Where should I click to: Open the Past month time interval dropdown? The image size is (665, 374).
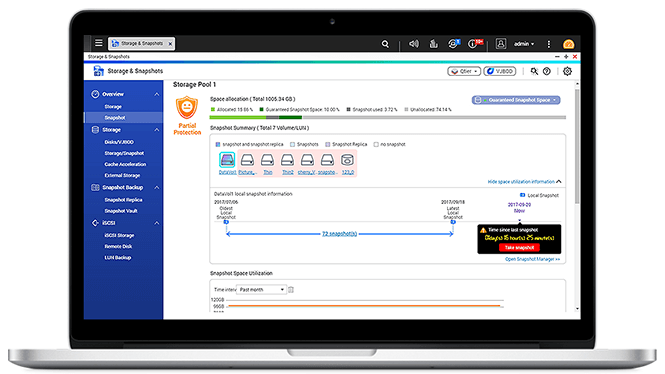(261, 290)
